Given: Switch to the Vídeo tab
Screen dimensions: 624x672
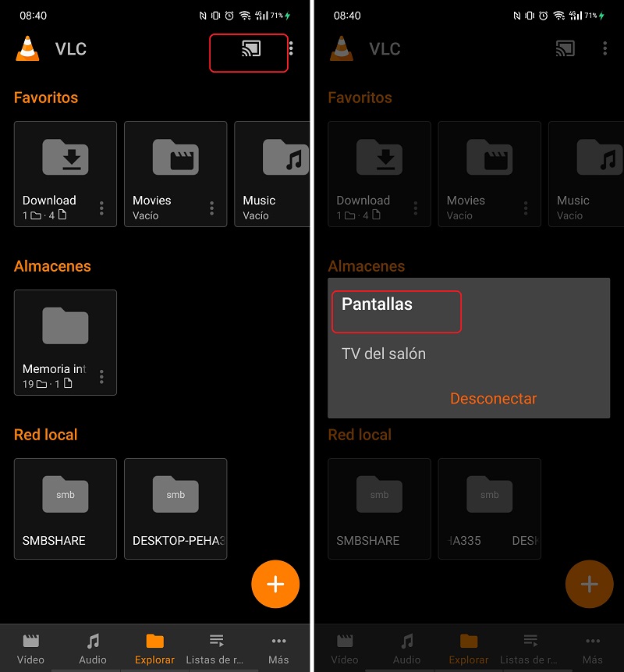Looking at the screenshot, I should point(30,649).
